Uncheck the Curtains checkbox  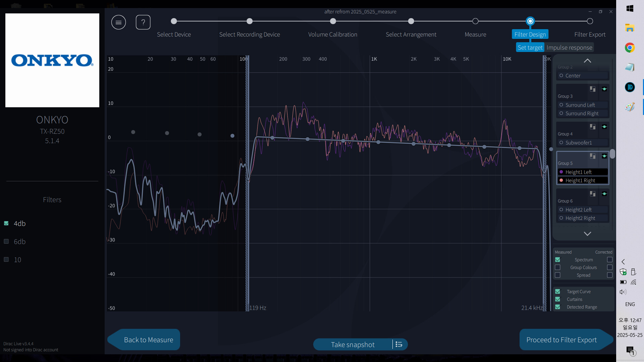[x=557, y=299]
